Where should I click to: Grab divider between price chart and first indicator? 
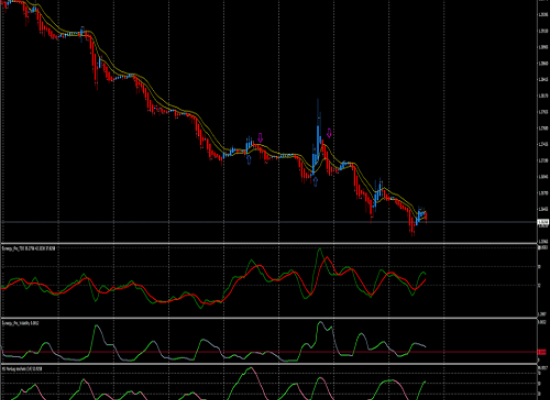[269, 243]
